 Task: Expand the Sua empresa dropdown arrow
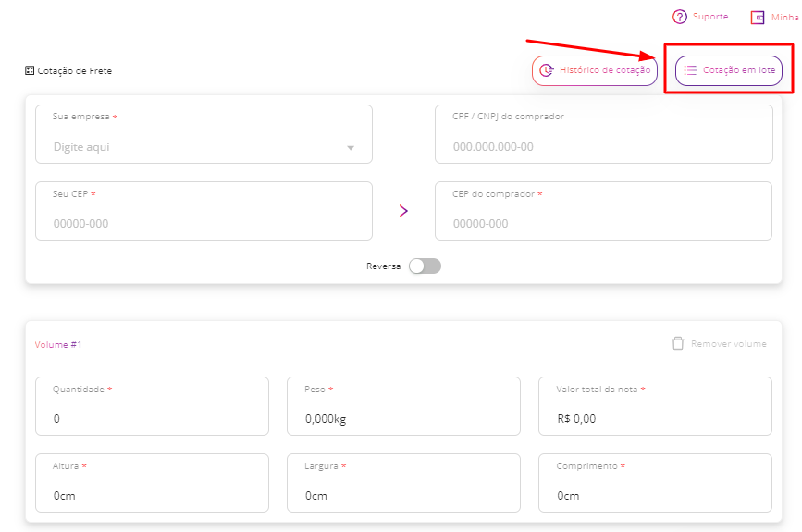tap(351, 148)
